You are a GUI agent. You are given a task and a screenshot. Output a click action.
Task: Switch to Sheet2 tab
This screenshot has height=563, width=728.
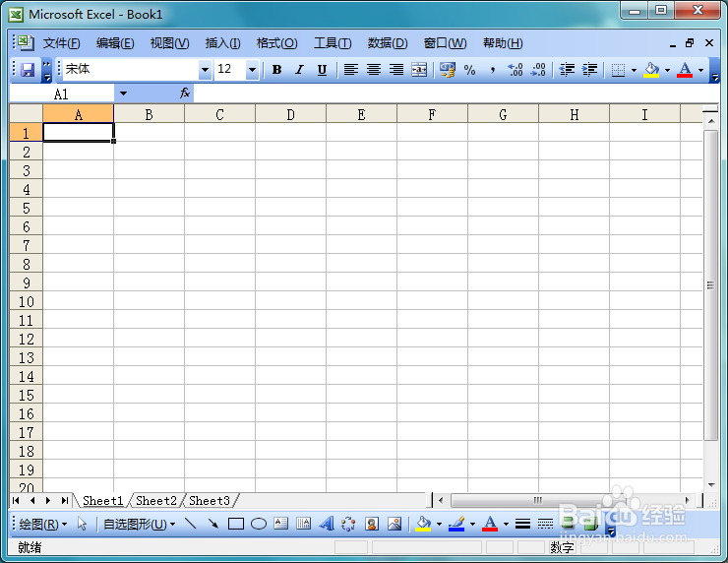[156, 501]
